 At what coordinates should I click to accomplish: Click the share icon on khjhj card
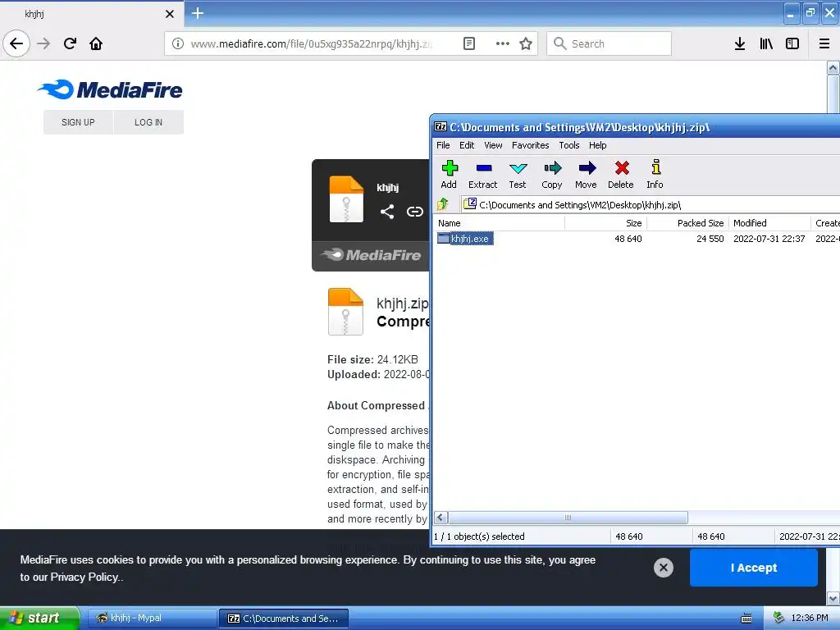(387, 212)
